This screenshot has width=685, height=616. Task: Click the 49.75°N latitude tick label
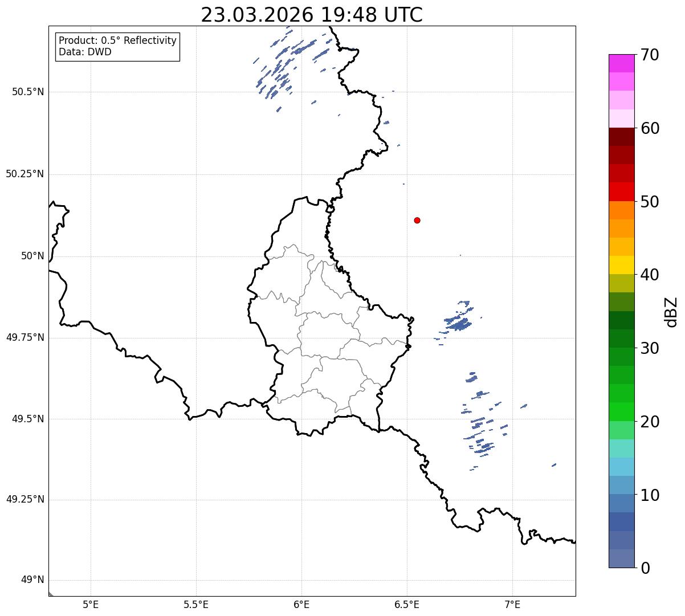pyautogui.click(x=25, y=337)
